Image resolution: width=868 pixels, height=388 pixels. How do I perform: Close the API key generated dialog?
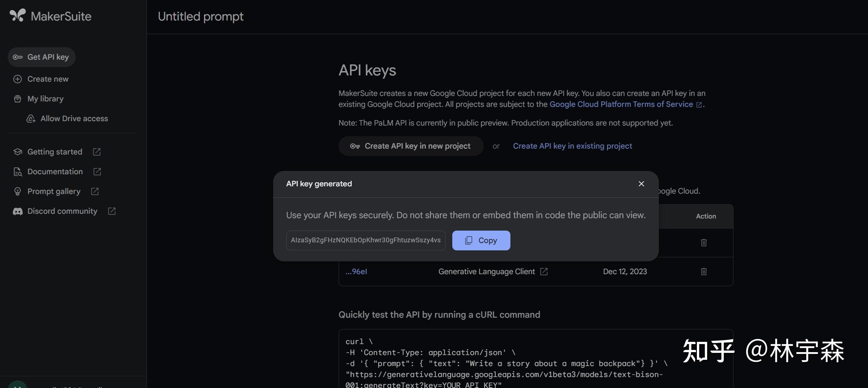click(x=641, y=184)
